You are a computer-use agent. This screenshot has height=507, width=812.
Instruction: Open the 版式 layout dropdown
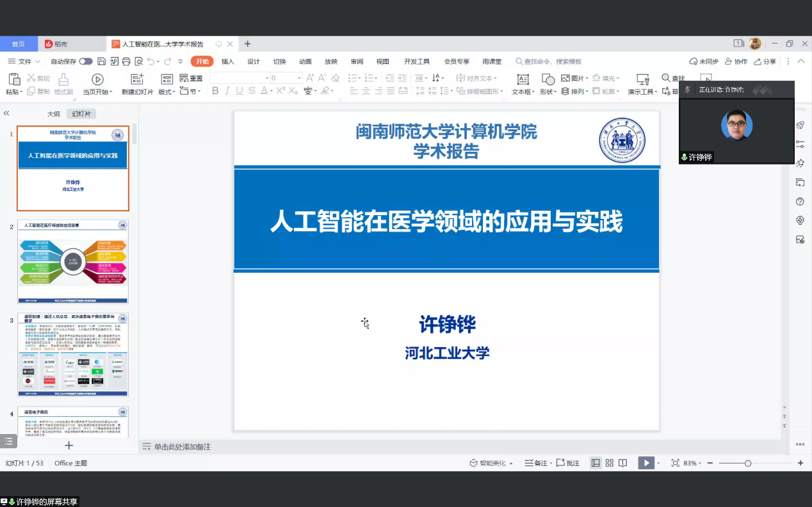166,92
